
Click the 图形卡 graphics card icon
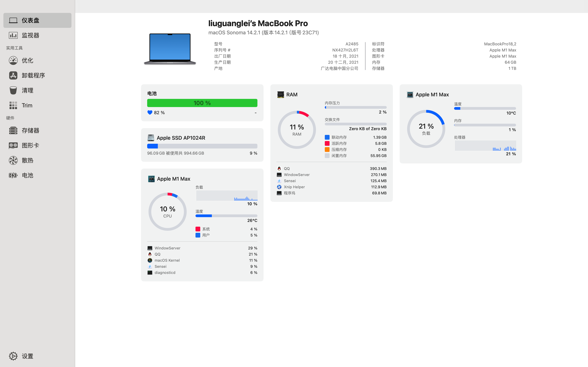(13, 145)
